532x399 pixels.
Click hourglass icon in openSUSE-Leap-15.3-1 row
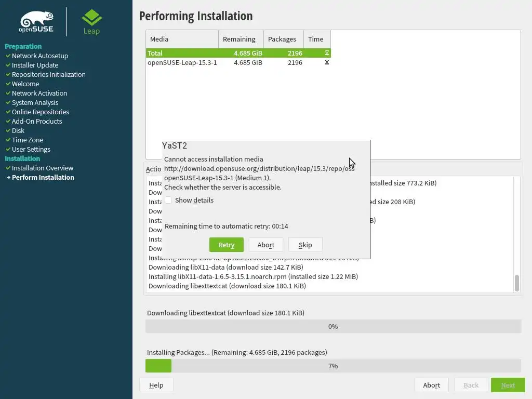(327, 62)
